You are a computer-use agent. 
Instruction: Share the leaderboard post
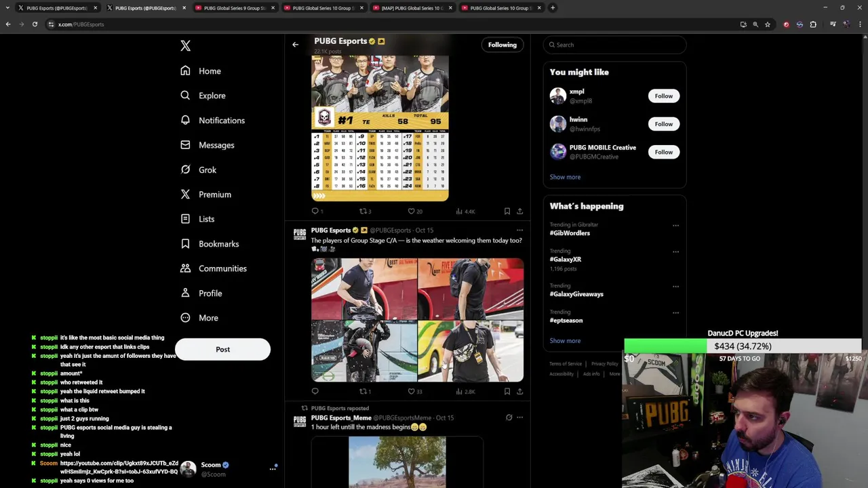[519, 211]
